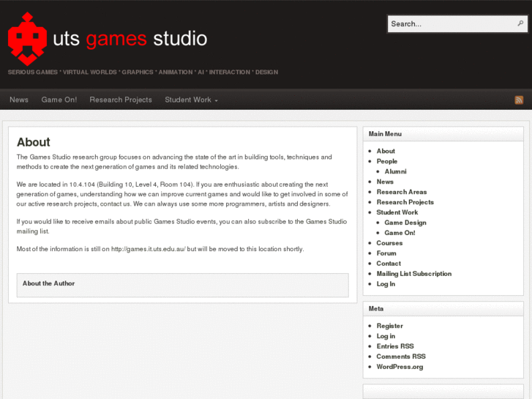Viewport: 532px width, 399px height.
Task: Open the Game Design sub-link
Action: (x=405, y=223)
